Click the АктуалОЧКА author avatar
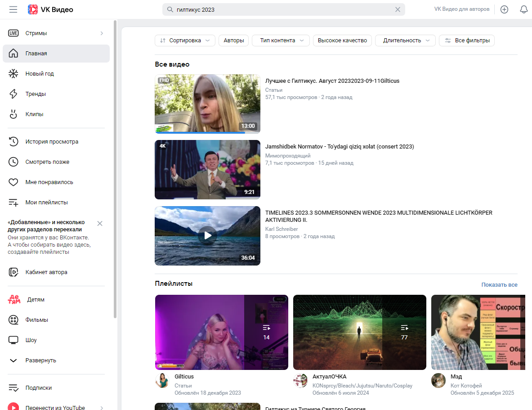The width and height of the screenshot is (532, 410). (300, 380)
